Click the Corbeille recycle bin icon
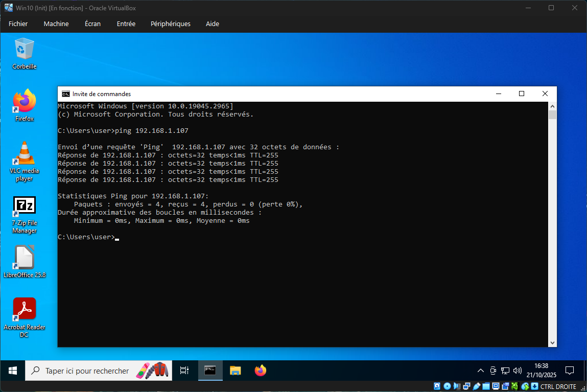This screenshot has width=587, height=392. pos(24,50)
